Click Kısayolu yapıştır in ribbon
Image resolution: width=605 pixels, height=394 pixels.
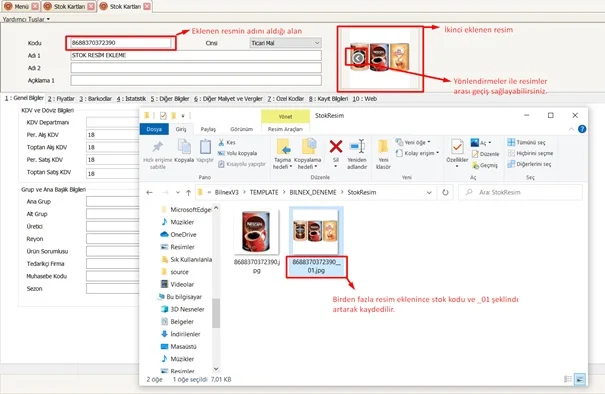(242, 164)
